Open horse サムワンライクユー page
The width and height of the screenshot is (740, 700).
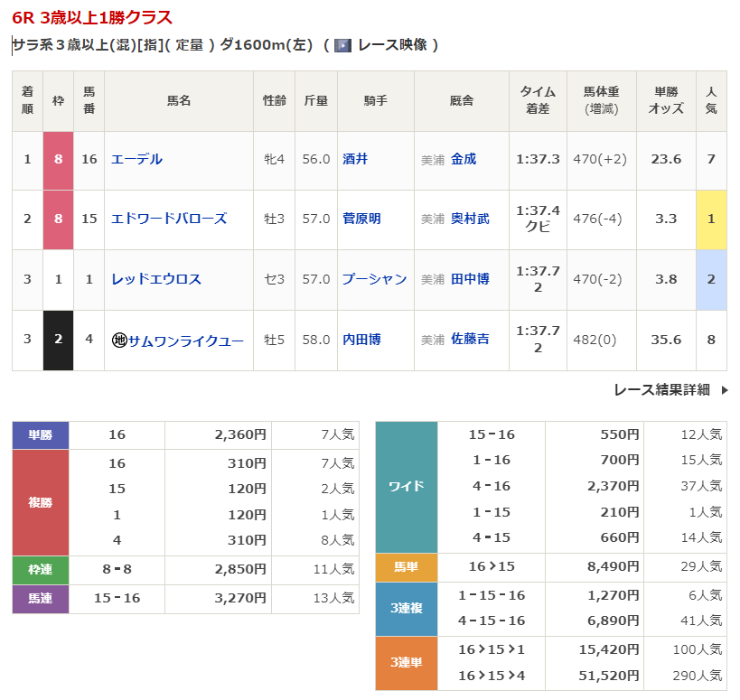pyautogui.click(x=185, y=341)
